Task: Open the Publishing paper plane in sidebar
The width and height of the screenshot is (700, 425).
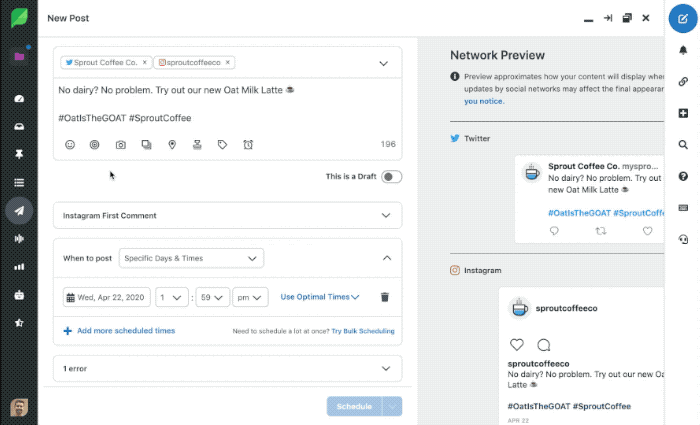Action: click(x=18, y=211)
